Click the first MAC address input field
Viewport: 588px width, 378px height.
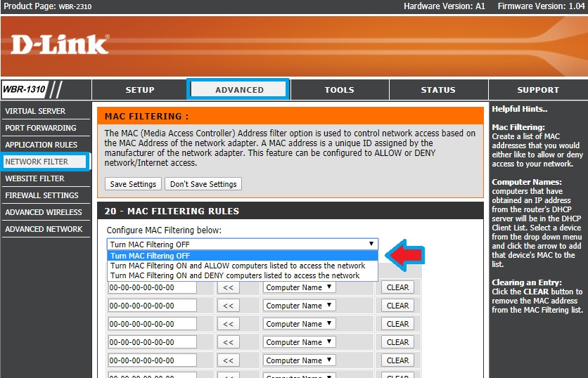click(152, 287)
